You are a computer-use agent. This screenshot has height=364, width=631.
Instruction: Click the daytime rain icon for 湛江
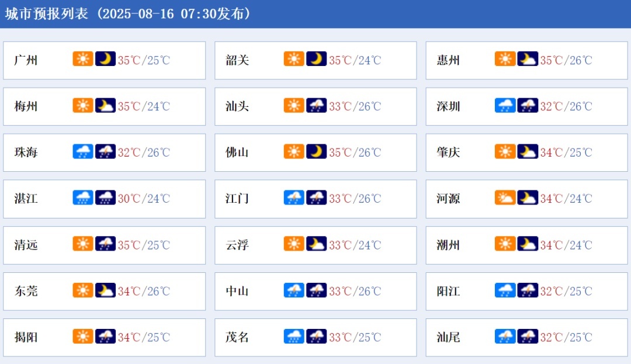pos(83,197)
